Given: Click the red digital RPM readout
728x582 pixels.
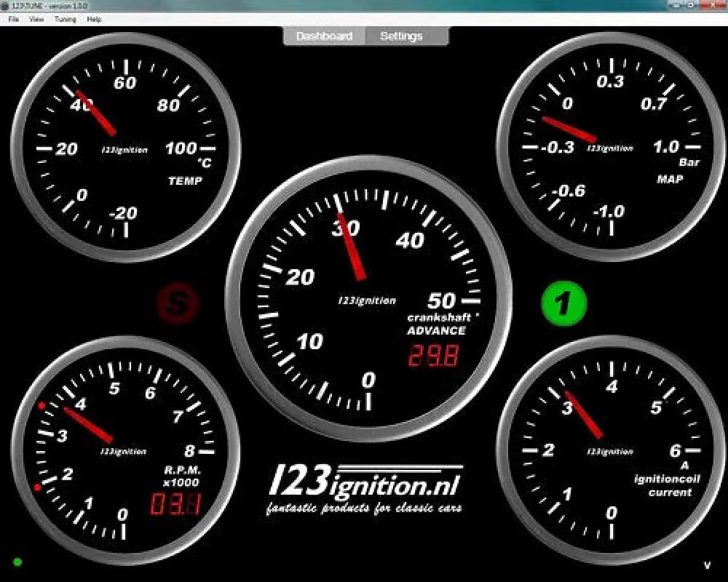Looking at the screenshot, I should coord(175,503).
